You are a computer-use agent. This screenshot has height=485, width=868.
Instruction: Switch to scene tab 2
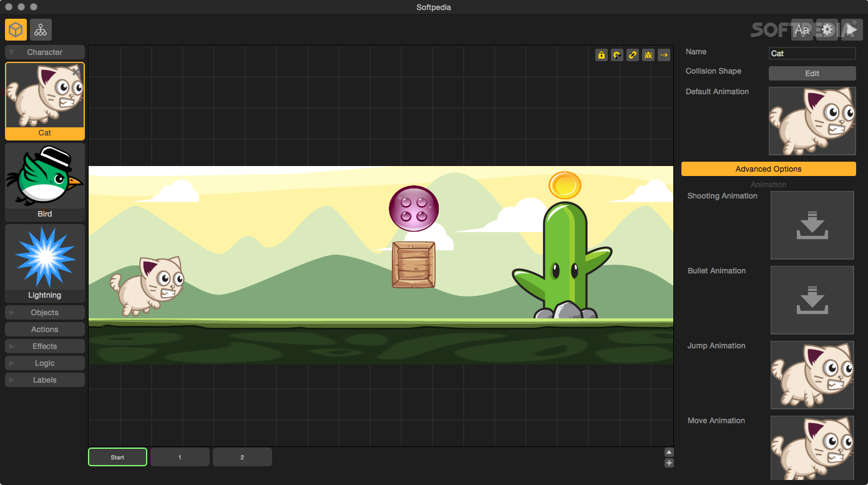point(242,458)
